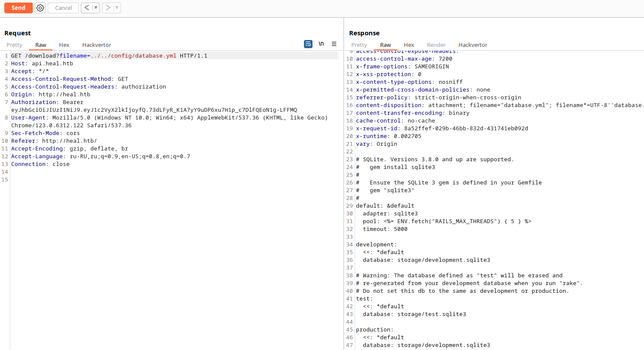
Task: Switch Request view to Pretty tab
Action: [x=14, y=45]
